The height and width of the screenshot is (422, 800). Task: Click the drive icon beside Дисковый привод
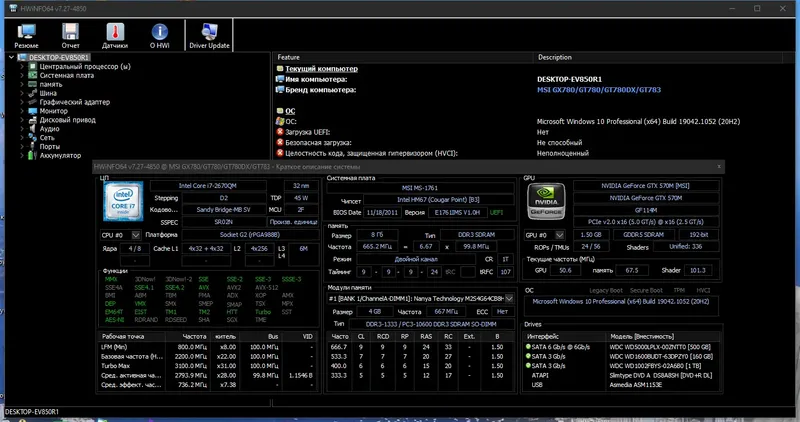click(33, 120)
